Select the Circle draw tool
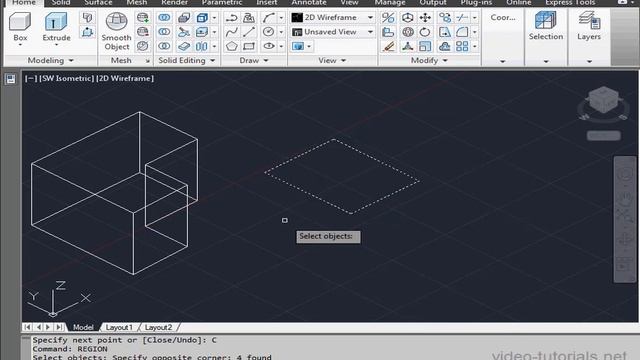 click(x=268, y=32)
